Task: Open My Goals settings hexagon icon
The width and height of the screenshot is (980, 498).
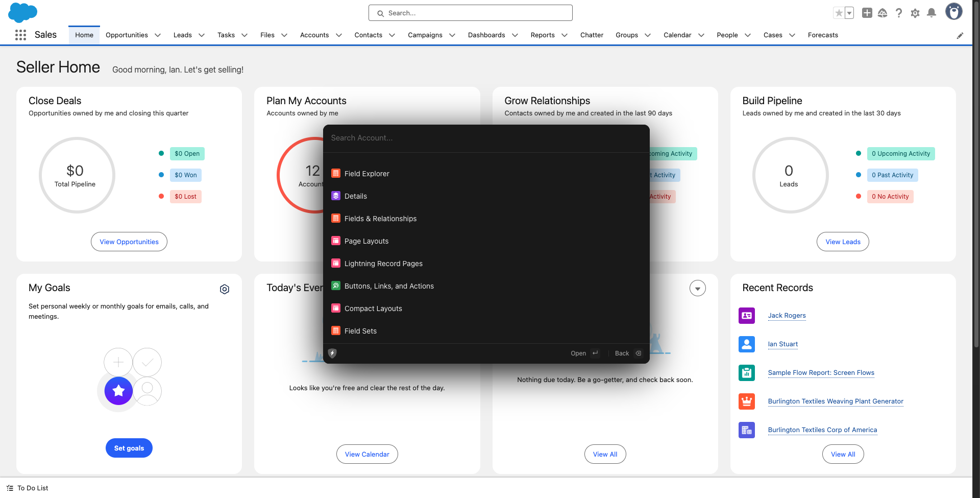Action: [225, 289]
